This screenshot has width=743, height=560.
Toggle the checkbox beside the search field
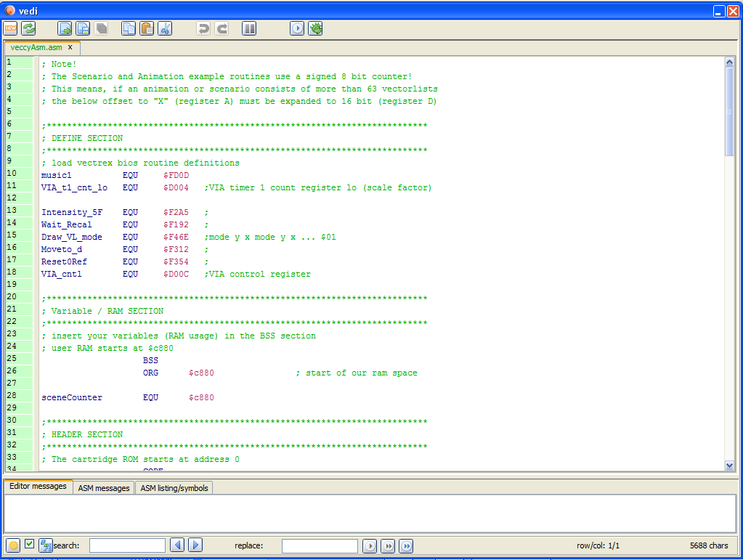pos(29,544)
